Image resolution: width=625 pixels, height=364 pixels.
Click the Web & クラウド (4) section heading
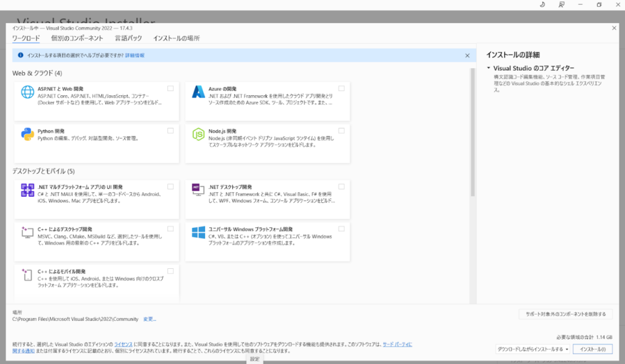coord(37,73)
